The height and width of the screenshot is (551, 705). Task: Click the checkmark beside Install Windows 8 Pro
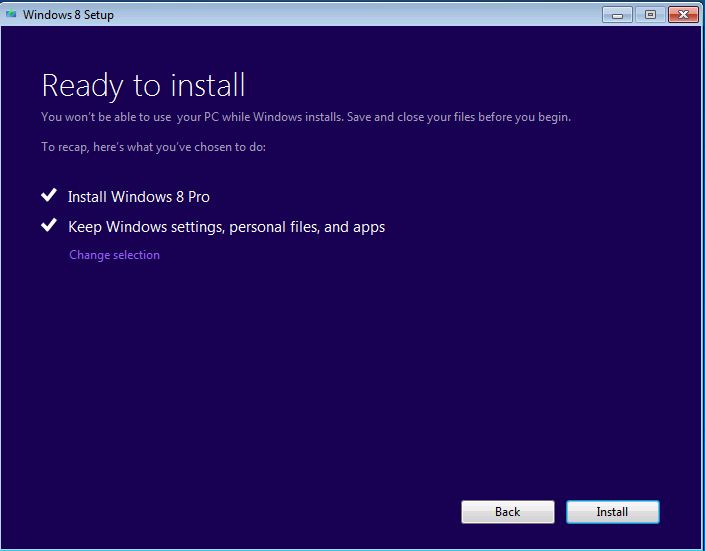(x=48, y=196)
